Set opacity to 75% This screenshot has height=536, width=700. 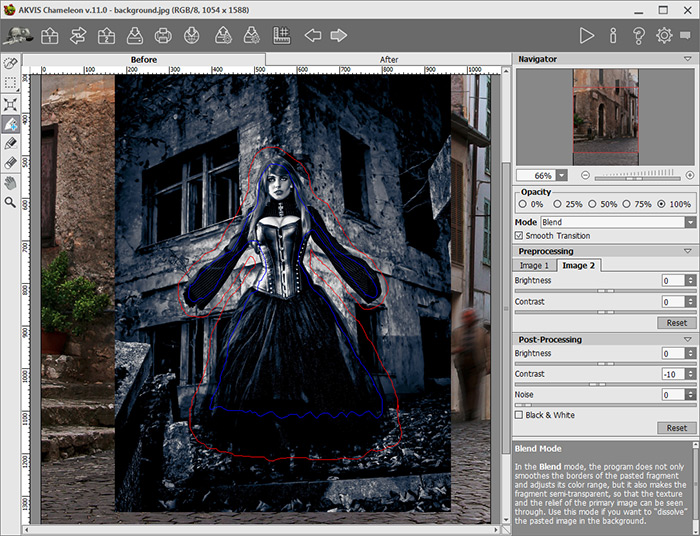click(626, 204)
